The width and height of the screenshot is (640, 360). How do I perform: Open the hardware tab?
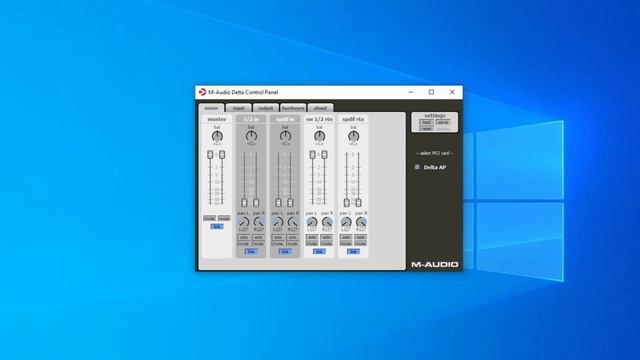click(x=293, y=108)
